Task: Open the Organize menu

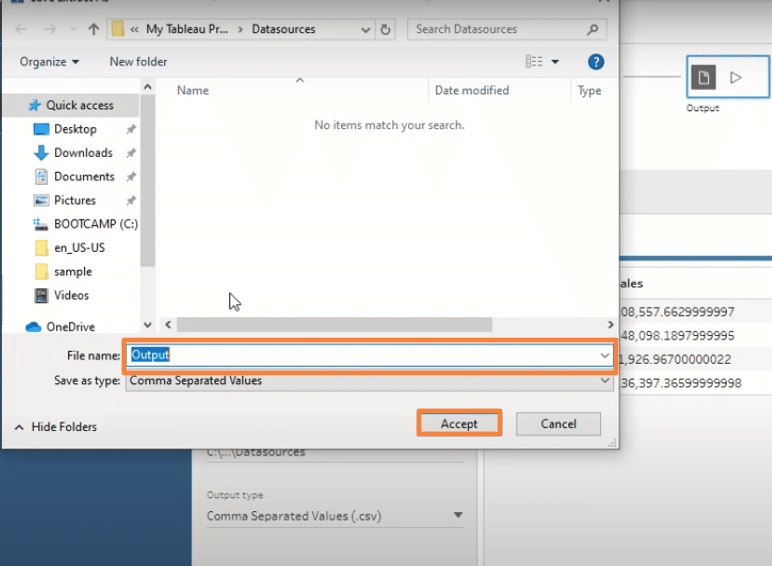Action: click(x=49, y=62)
